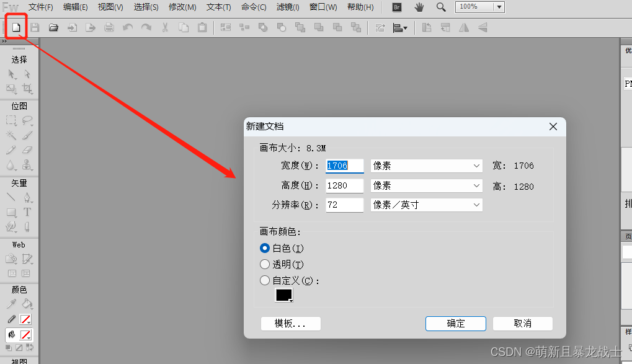
Task: Open the 编辑(E) menu
Action: [x=76, y=7]
